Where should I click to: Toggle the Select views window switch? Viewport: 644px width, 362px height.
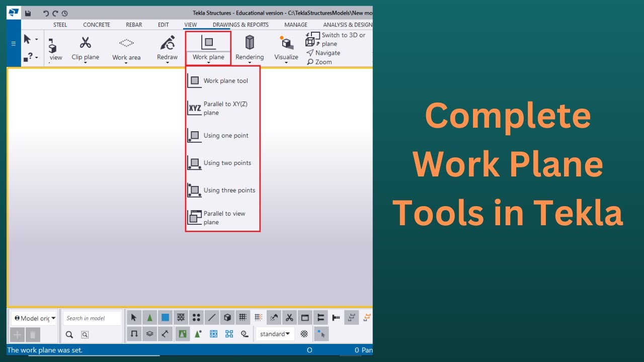click(305, 317)
